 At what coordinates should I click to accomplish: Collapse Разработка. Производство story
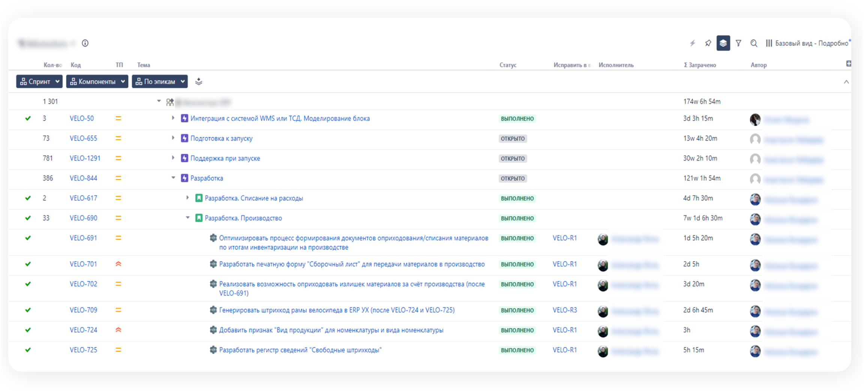187,218
